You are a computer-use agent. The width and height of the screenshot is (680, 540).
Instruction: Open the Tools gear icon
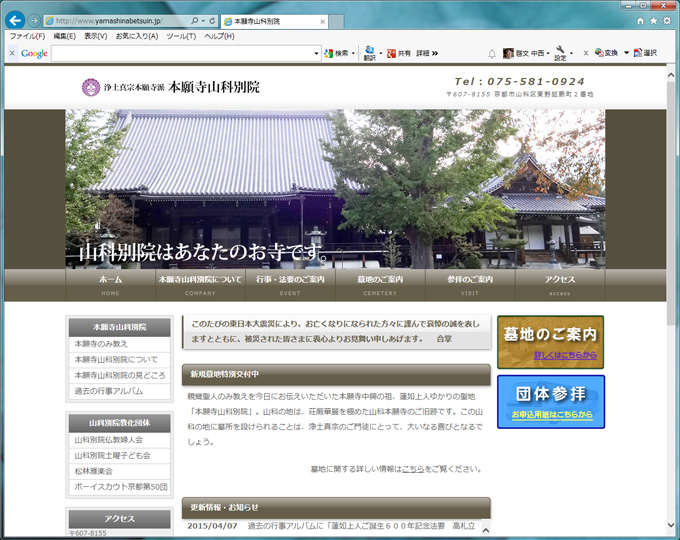pos(667,21)
